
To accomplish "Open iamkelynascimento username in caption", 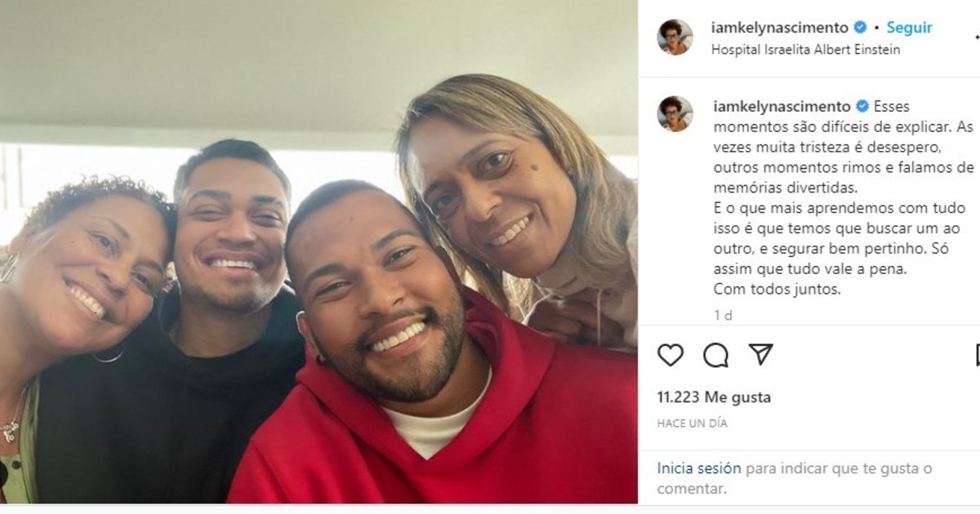I will point(782,106).
